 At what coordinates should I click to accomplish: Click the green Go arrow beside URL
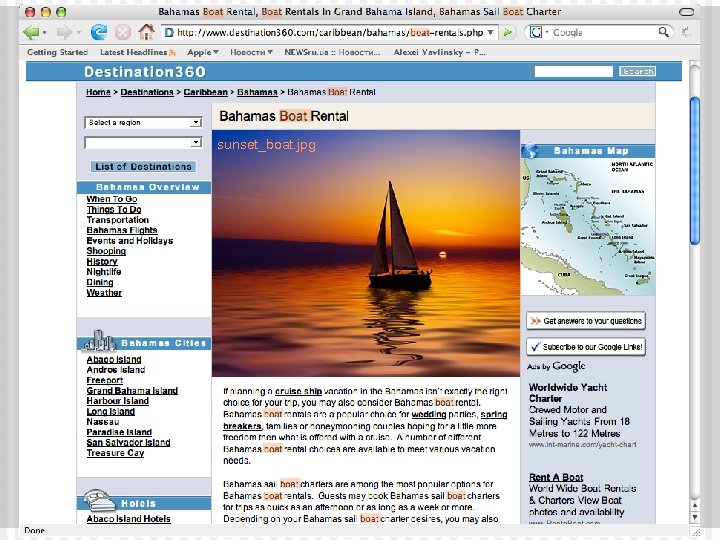(507, 33)
